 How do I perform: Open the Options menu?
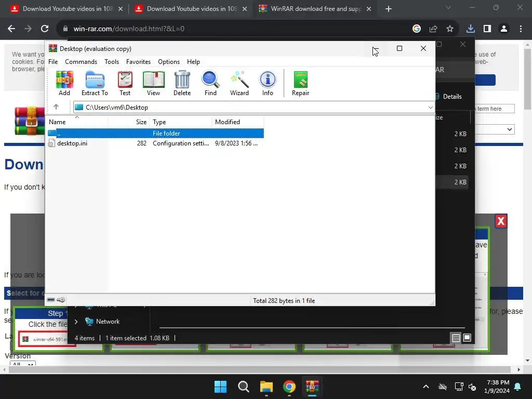(169, 62)
